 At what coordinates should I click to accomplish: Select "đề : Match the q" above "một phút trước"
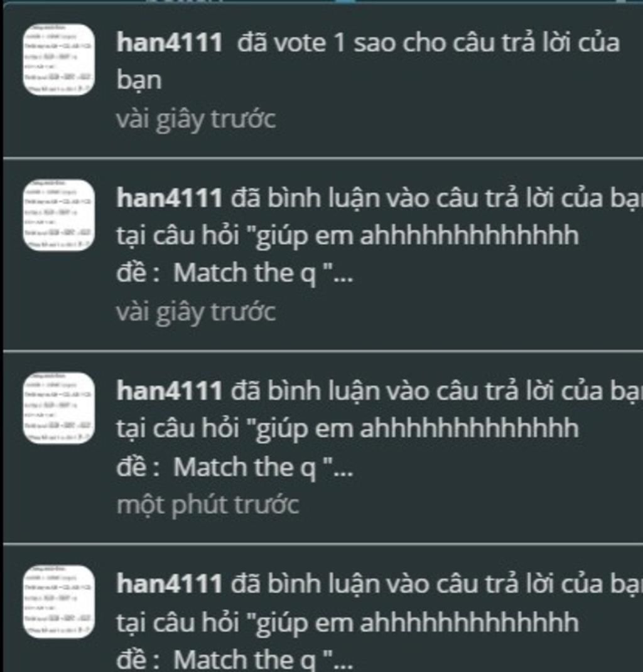(x=235, y=467)
